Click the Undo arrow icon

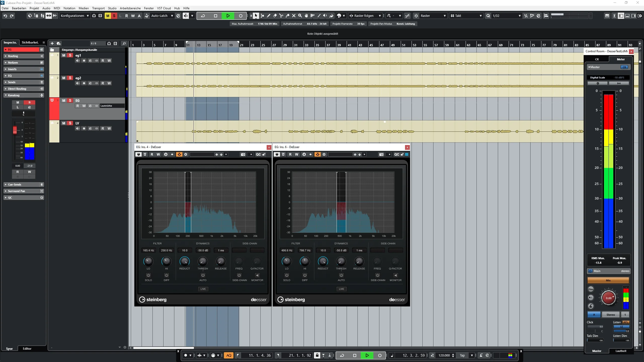[x=5, y=16]
